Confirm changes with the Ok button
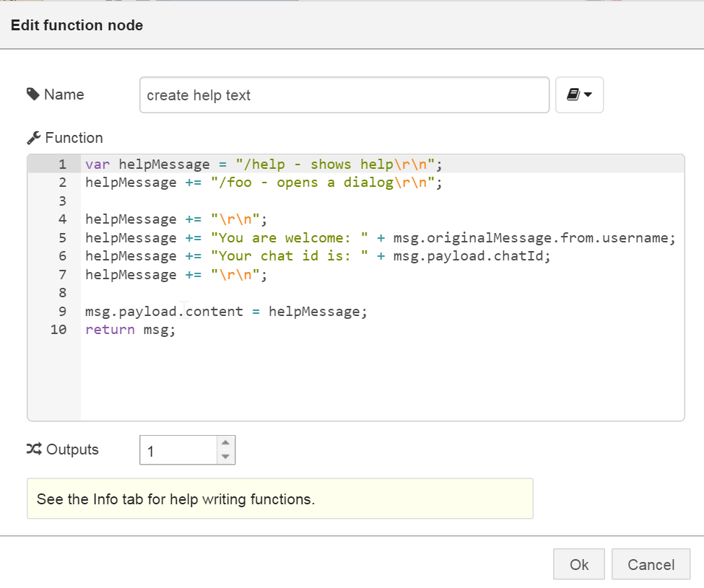The width and height of the screenshot is (704, 588). click(578, 564)
